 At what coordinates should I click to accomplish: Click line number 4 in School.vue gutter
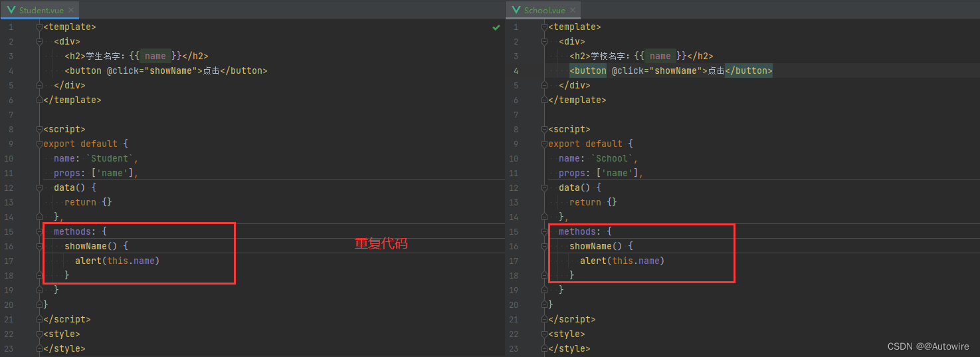pos(516,71)
